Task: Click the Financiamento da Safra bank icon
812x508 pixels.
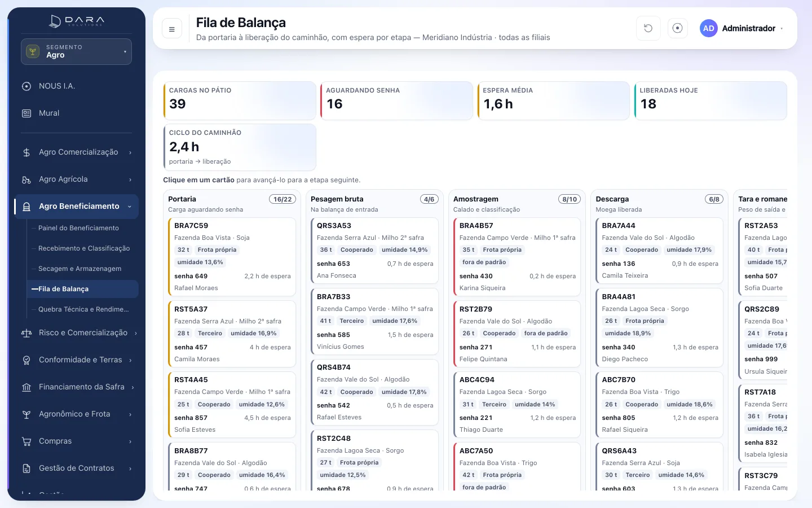Action: click(27, 387)
